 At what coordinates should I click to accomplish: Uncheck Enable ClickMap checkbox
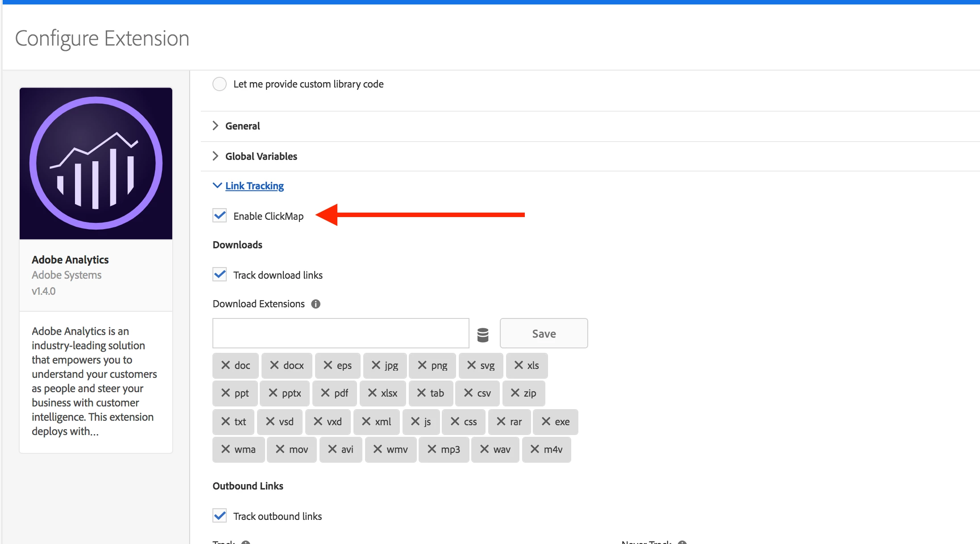(220, 216)
